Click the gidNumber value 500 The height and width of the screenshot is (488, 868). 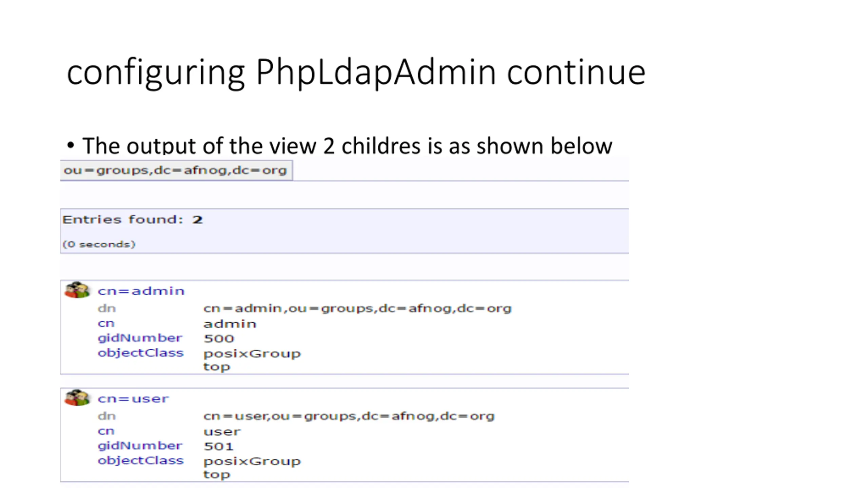(x=219, y=339)
